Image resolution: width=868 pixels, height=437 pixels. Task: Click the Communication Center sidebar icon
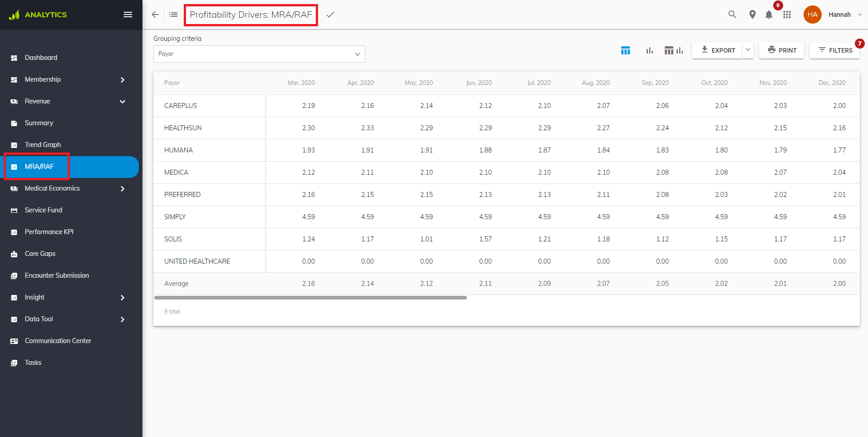point(14,341)
